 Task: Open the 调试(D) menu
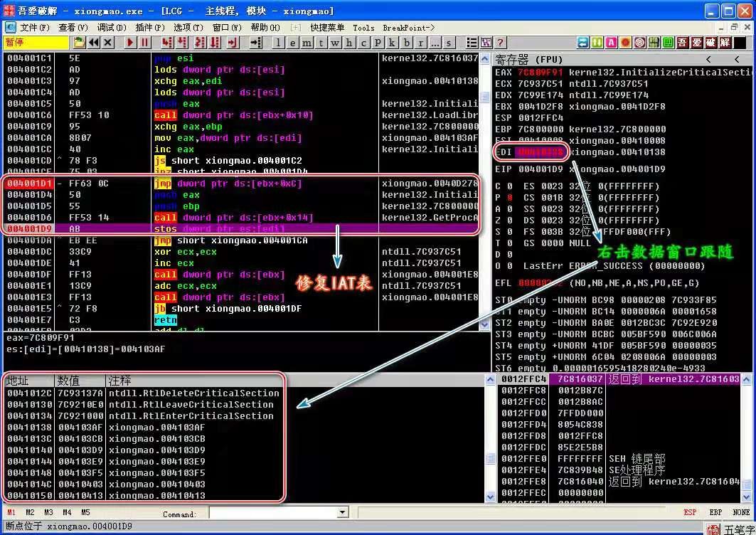click(x=112, y=28)
